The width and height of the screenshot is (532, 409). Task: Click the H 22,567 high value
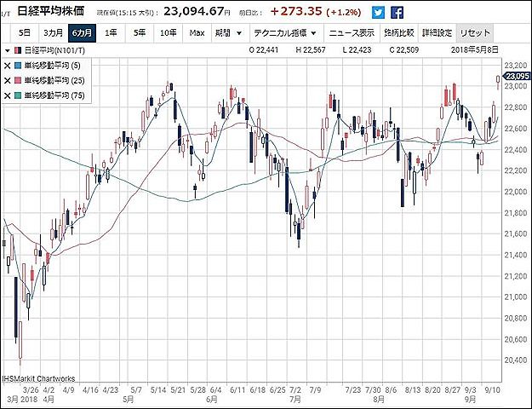[311, 50]
